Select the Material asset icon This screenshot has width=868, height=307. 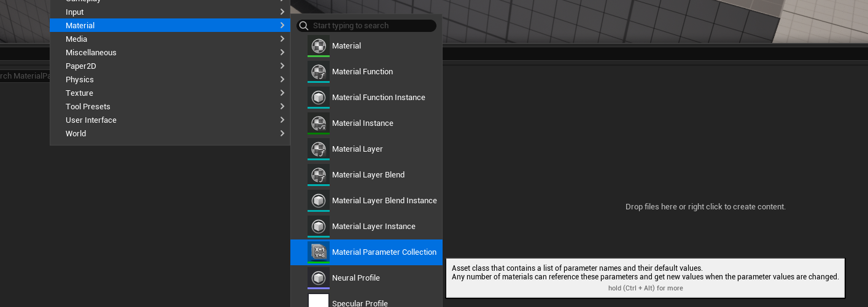(x=319, y=46)
